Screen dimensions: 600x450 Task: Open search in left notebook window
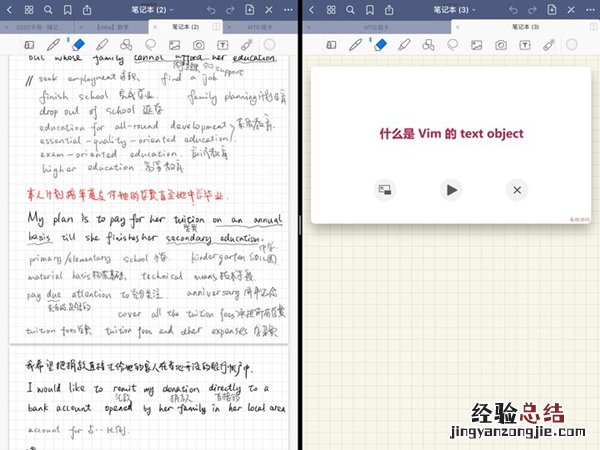coord(48,10)
